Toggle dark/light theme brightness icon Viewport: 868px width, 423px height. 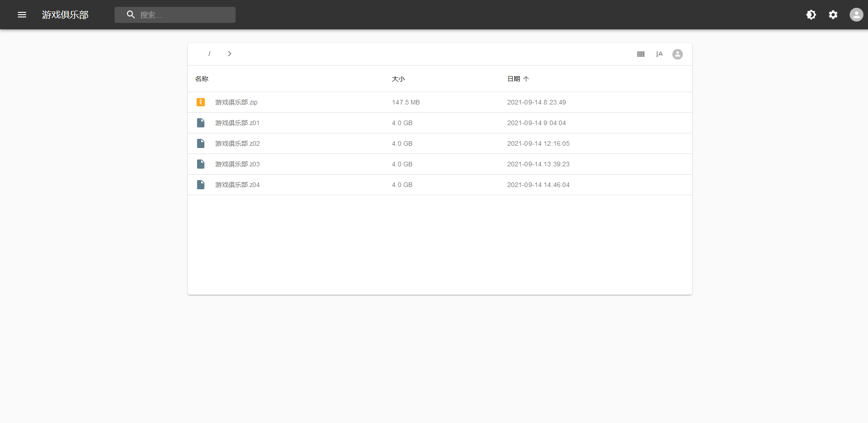click(811, 15)
